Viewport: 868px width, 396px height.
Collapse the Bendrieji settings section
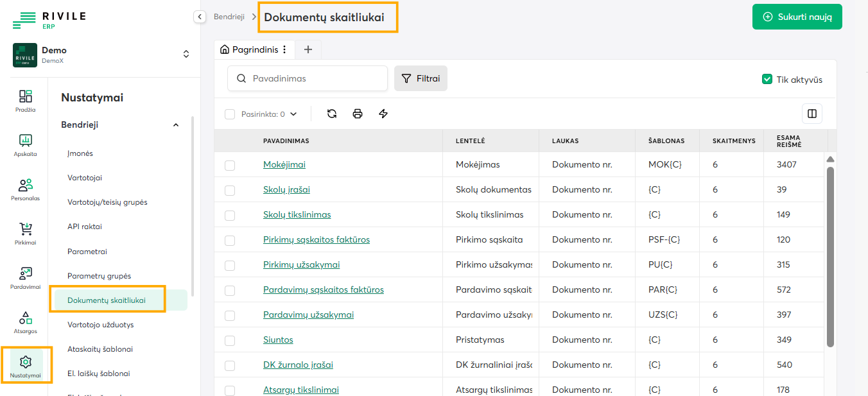pyautogui.click(x=176, y=125)
